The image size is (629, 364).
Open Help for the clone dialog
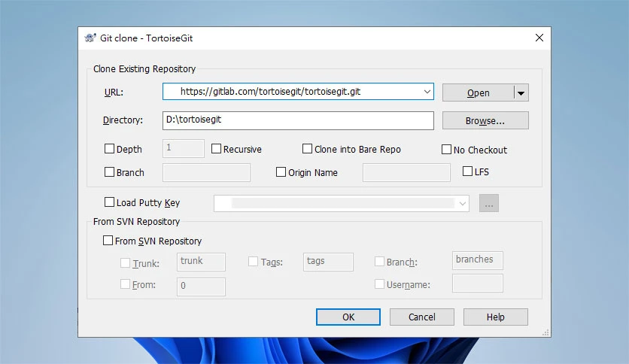click(x=495, y=317)
